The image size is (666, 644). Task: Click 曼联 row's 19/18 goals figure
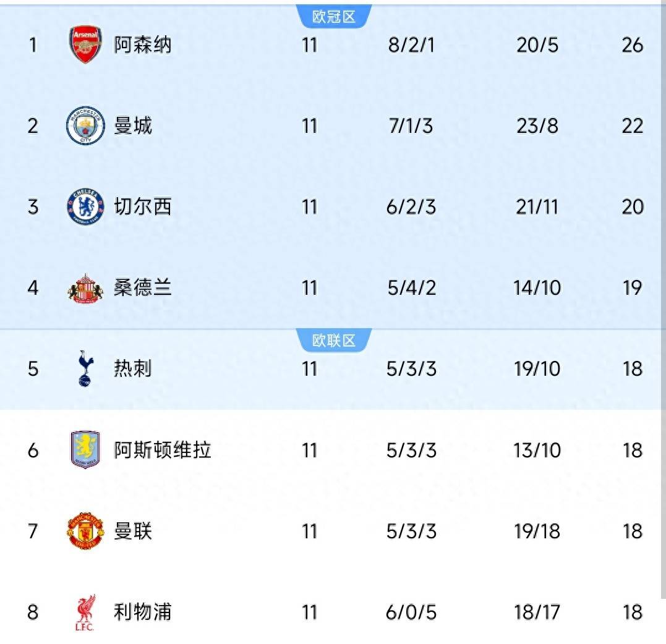pyautogui.click(x=537, y=531)
